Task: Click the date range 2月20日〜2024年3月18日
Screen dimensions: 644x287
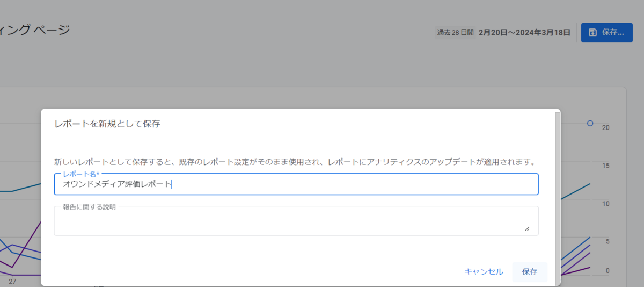Action: point(524,32)
